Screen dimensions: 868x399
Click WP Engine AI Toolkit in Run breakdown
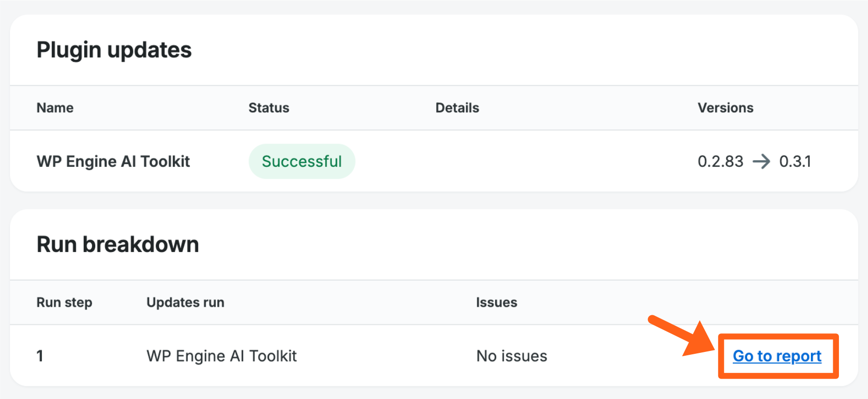point(221,356)
